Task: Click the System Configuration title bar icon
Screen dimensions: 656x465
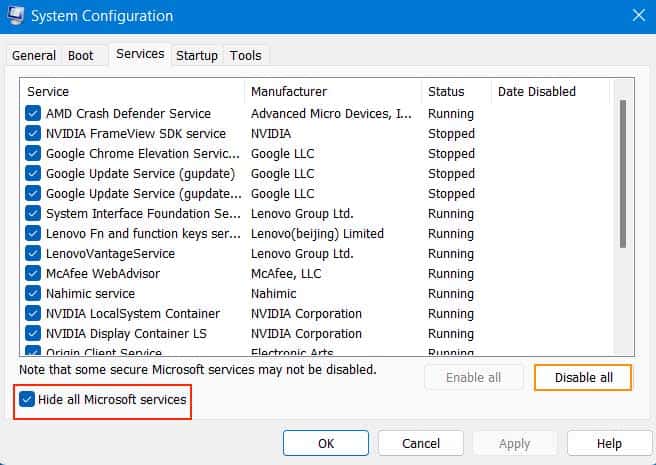Action: (17, 16)
